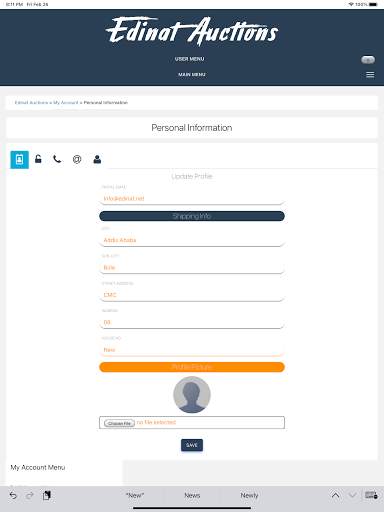Click the SAVE button

click(192, 445)
